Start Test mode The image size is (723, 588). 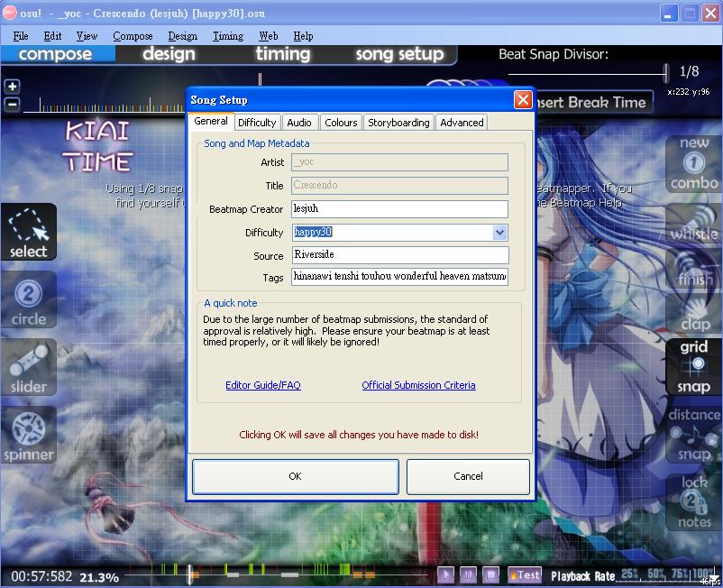524,575
